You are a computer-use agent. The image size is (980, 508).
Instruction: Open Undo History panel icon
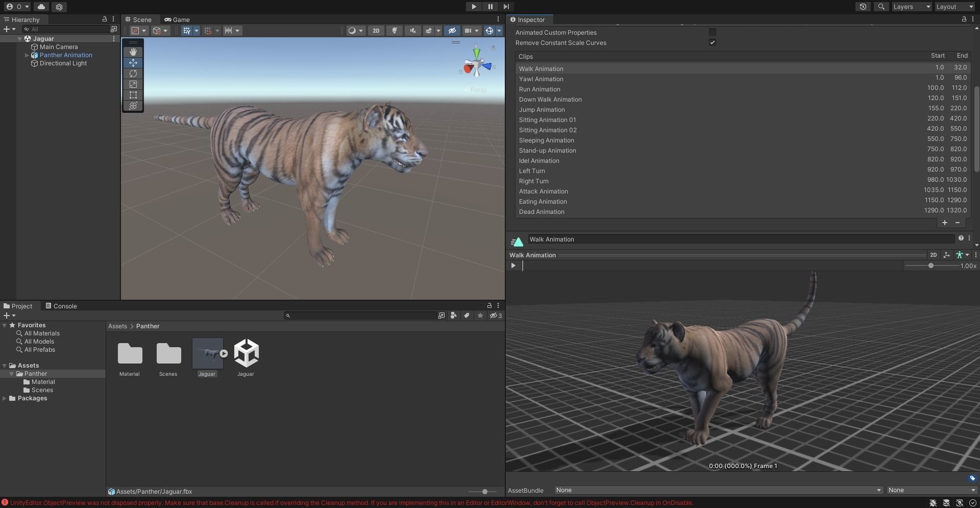tap(863, 7)
